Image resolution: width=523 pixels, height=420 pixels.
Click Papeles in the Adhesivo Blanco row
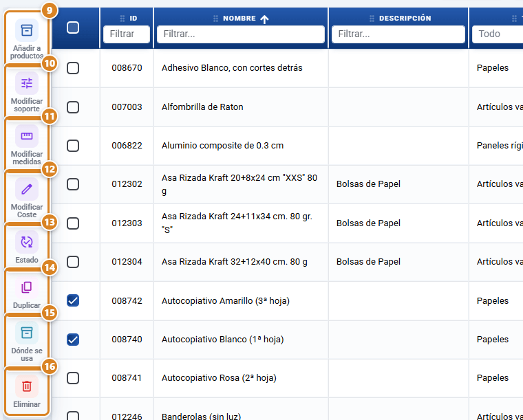click(x=492, y=68)
